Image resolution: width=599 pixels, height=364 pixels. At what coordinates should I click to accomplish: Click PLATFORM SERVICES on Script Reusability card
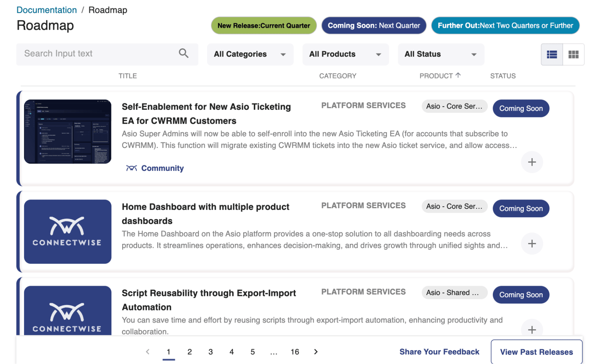point(363,292)
